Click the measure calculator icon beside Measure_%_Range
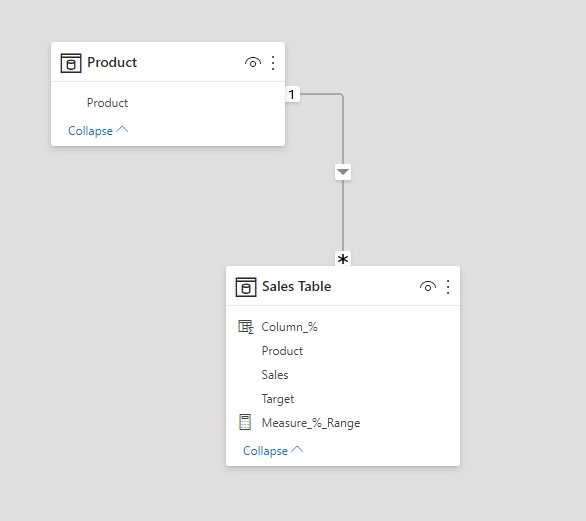586x521 pixels. coord(245,422)
